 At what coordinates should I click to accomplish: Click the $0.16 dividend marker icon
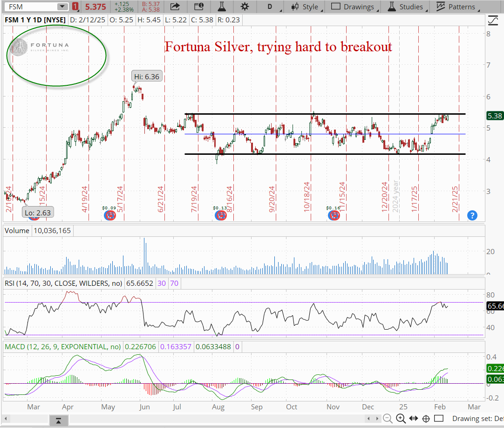[334, 215]
